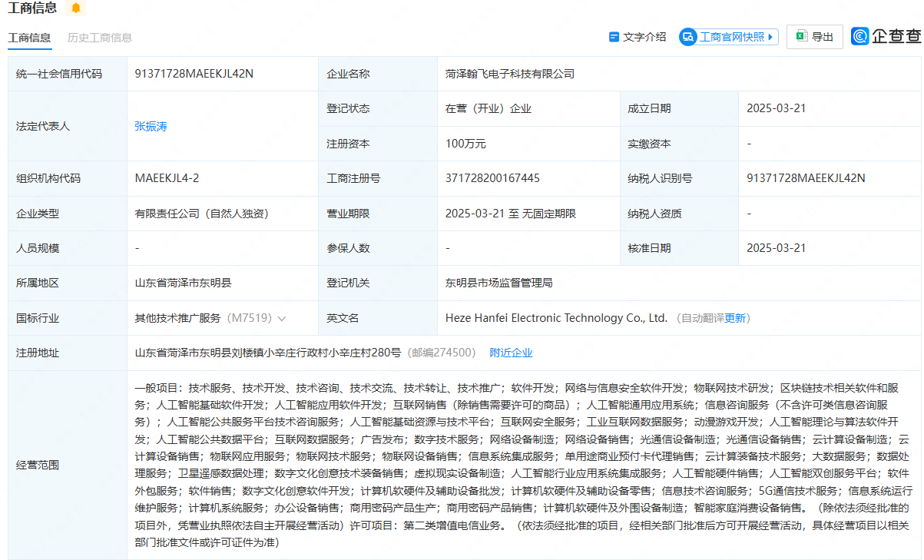Screen dimensions: 924x560
Task: Click the 其他技术推广服务 industry text
Action: [x=177, y=318]
